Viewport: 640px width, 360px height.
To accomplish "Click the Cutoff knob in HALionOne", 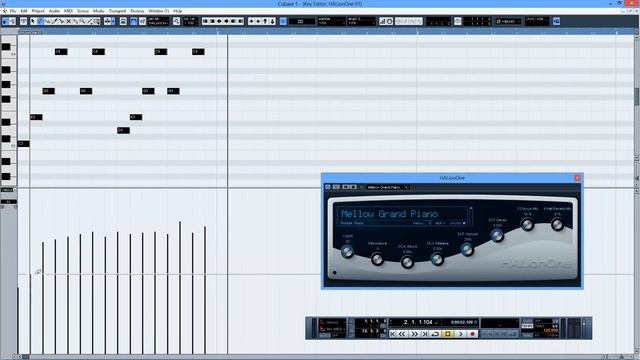I will click(x=347, y=252).
